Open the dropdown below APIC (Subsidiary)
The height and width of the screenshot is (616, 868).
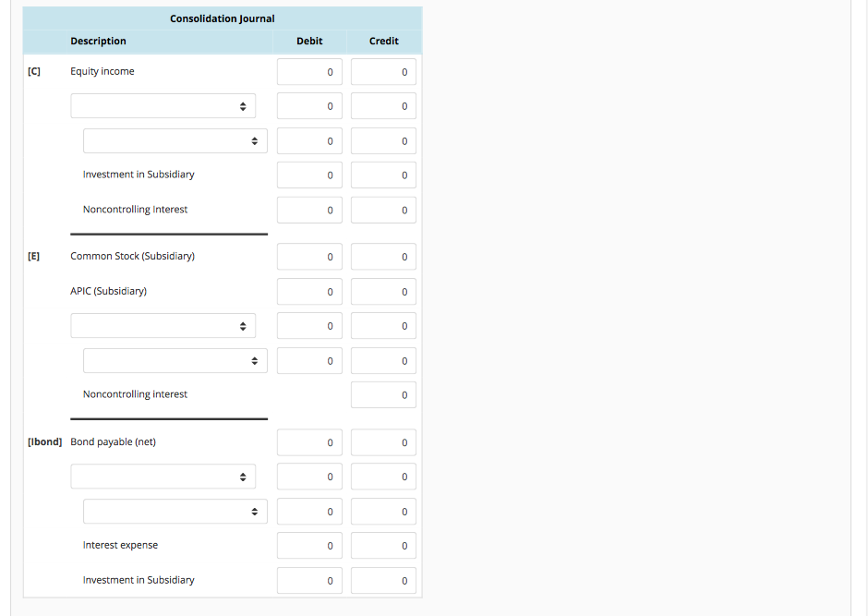[163, 325]
